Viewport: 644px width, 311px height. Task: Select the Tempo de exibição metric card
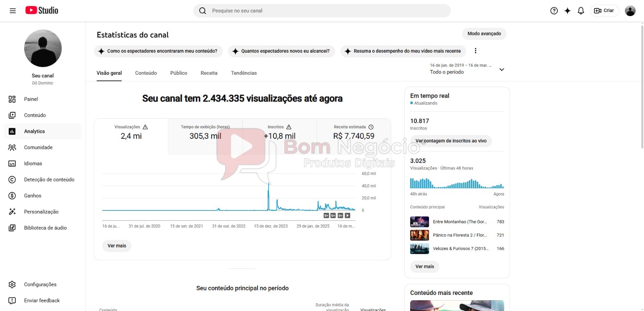click(x=205, y=133)
